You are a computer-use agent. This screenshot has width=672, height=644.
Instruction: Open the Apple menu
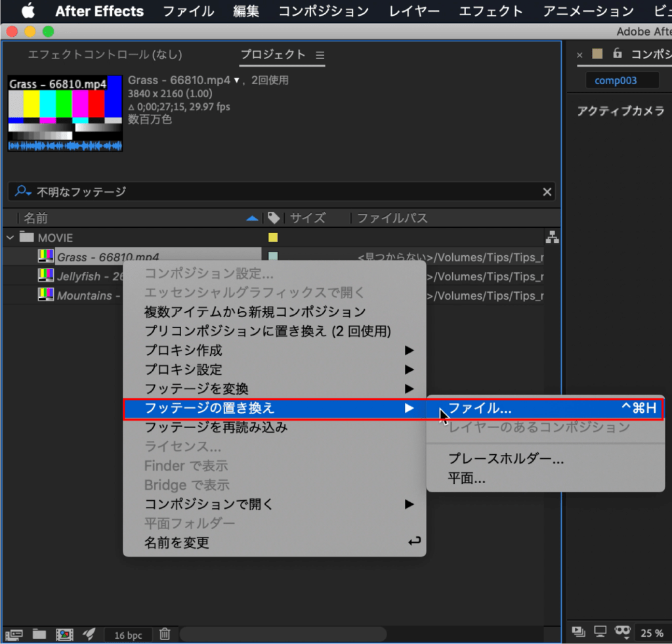[28, 11]
